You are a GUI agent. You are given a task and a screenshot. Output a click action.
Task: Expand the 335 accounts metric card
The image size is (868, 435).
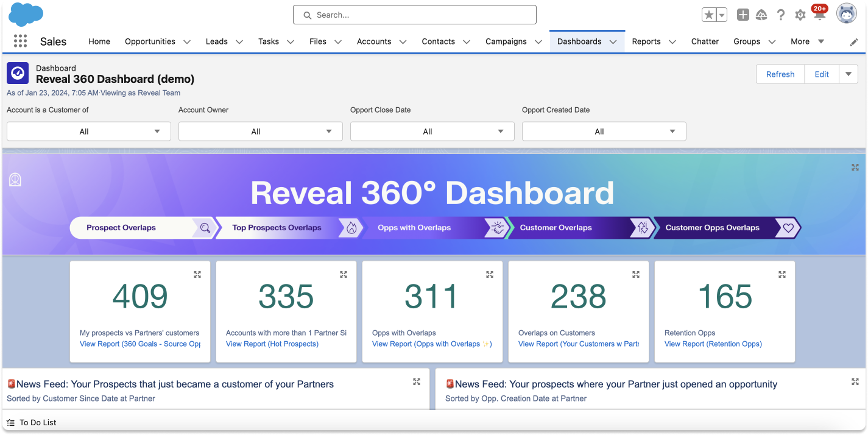click(x=344, y=274)
